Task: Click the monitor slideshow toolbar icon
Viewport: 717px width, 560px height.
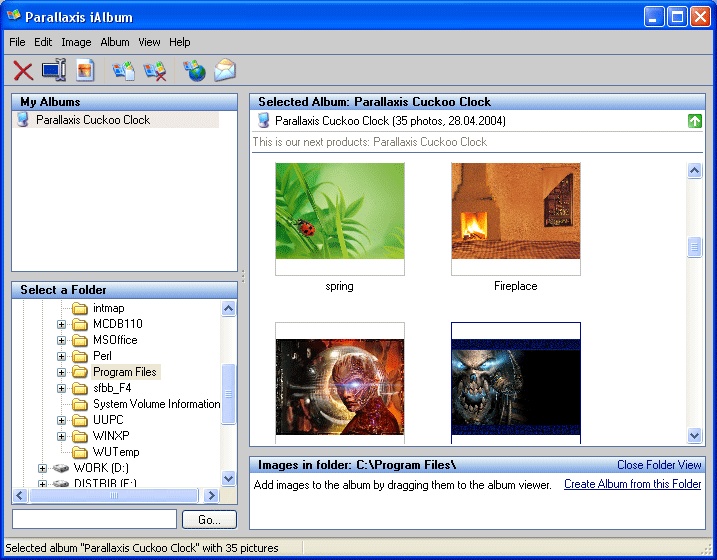Action: click(54, 70)
